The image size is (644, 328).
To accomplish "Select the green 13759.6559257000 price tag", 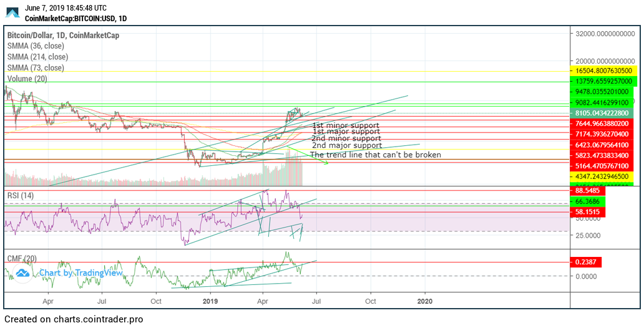I will [604, 81].
